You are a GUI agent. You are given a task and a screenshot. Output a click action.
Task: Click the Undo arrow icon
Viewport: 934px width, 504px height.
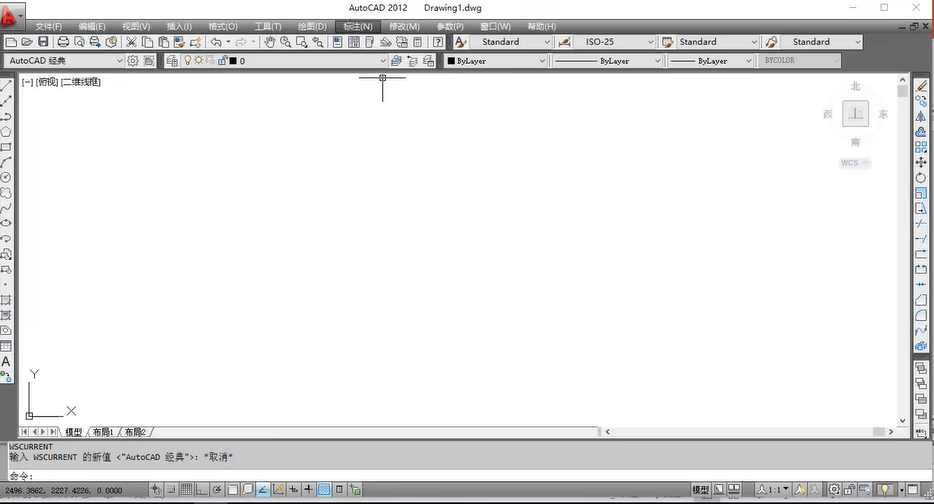pos(216,42)
